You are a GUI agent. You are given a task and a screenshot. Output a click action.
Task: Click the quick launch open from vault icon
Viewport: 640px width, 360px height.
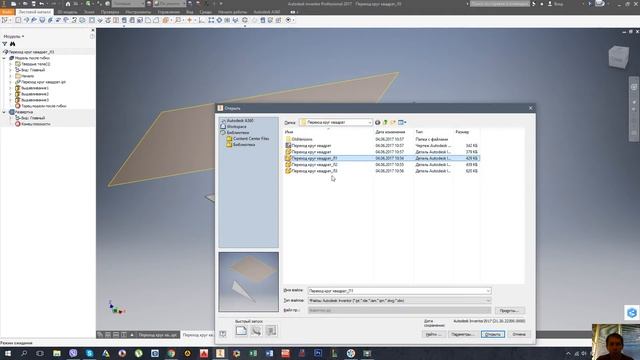(256, 331)
